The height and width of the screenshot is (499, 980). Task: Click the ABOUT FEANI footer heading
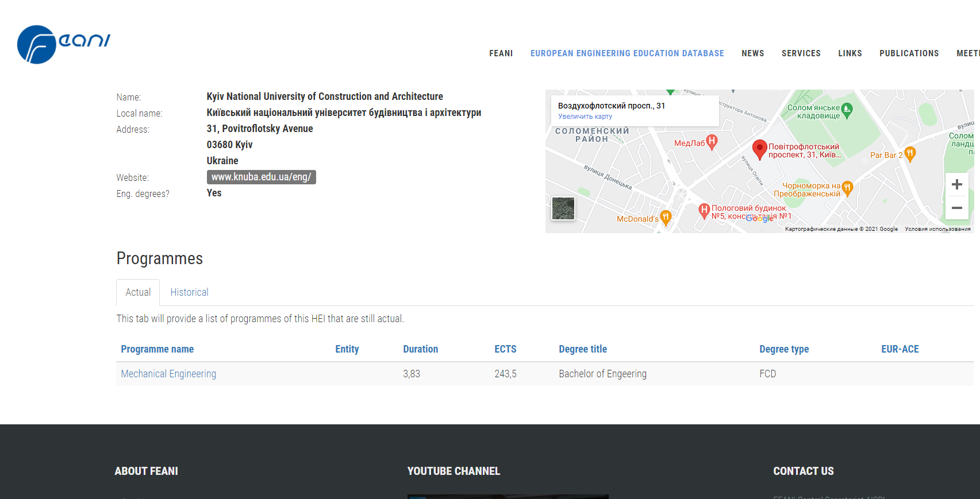(147, 471)
